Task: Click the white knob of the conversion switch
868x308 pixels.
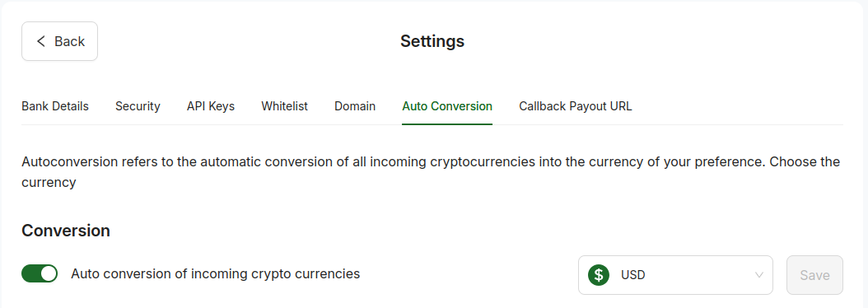Action: tap(48, 273)
